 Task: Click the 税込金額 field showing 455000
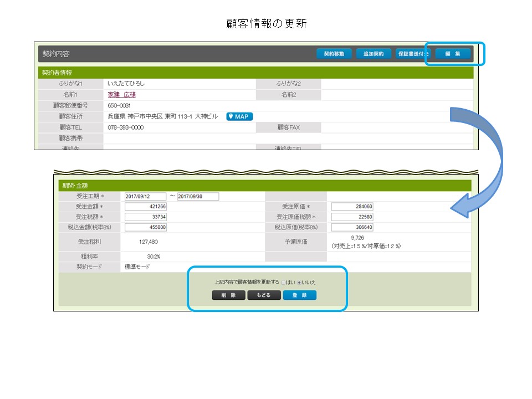[145, 227]
